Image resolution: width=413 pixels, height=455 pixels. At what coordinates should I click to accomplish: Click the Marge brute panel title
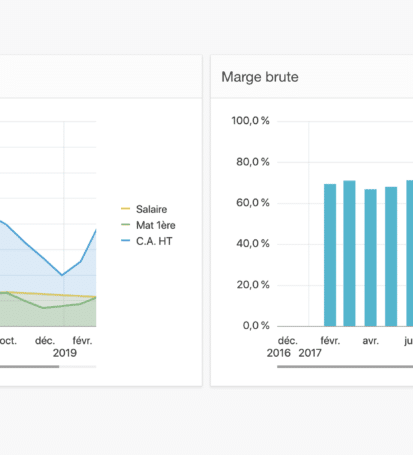pos(260,77)
